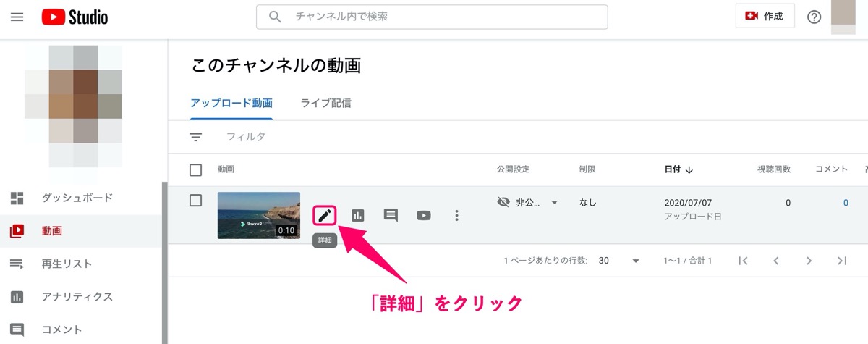868x344 pixels.
Task: Click the ダッシュボード grid icon
Action: [x=17, y=198]
